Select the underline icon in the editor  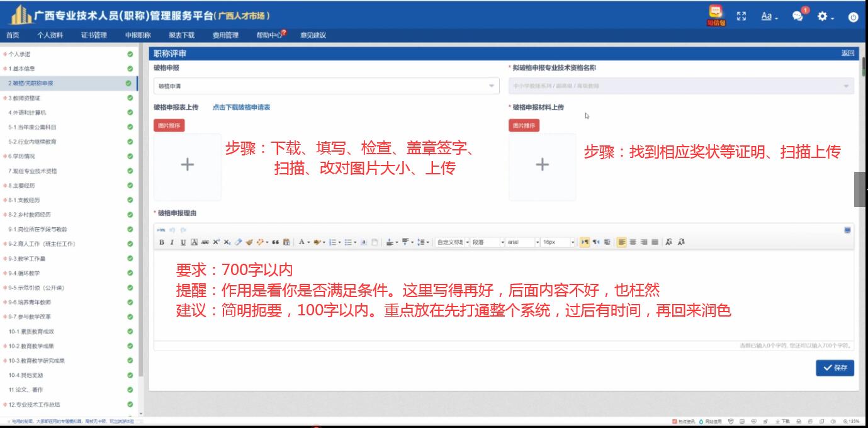pyautogui.click(x=183, y=242)
